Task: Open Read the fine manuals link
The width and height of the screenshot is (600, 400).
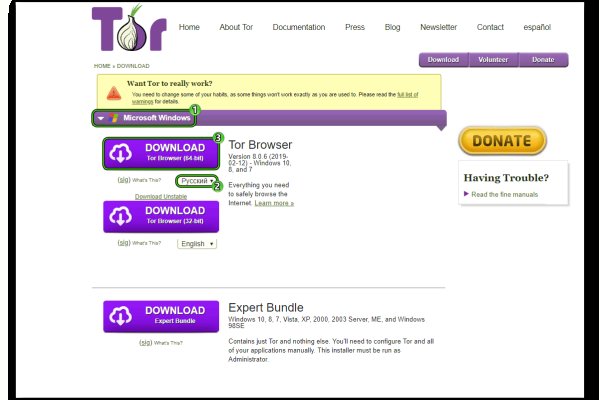Action: click(x=504, y=194)
